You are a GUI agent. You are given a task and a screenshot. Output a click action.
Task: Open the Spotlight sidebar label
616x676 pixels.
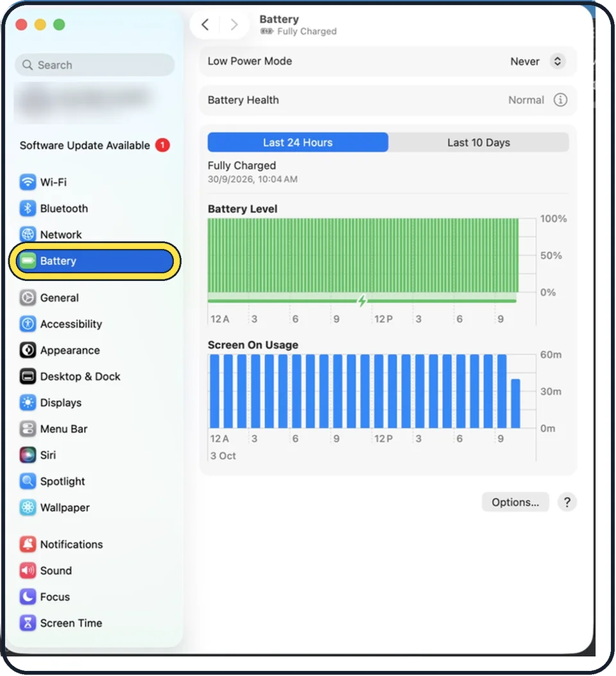[62, 482]
